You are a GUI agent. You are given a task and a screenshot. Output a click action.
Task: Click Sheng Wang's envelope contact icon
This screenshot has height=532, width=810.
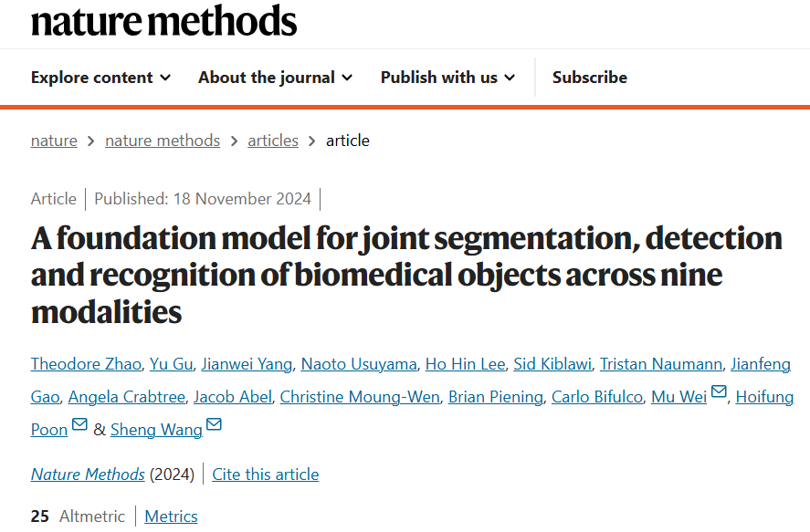pos(213,423)
